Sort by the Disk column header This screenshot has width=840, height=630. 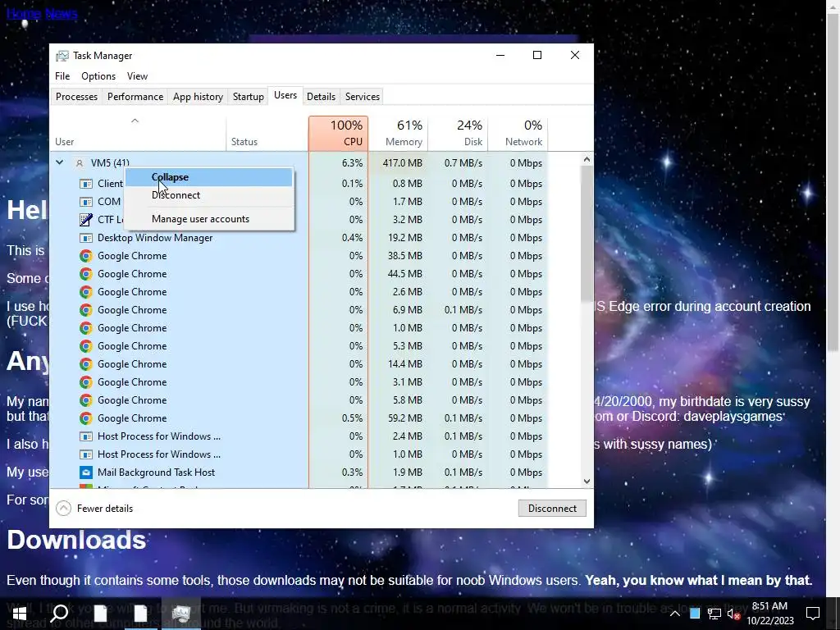pyautogui.click(x=458, y=134)
